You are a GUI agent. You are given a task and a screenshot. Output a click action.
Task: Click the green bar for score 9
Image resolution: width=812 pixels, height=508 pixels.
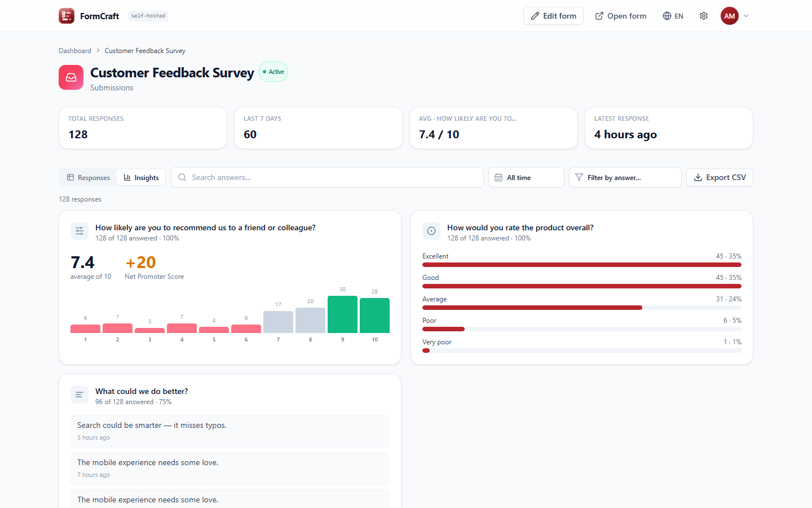coord(342,314)
